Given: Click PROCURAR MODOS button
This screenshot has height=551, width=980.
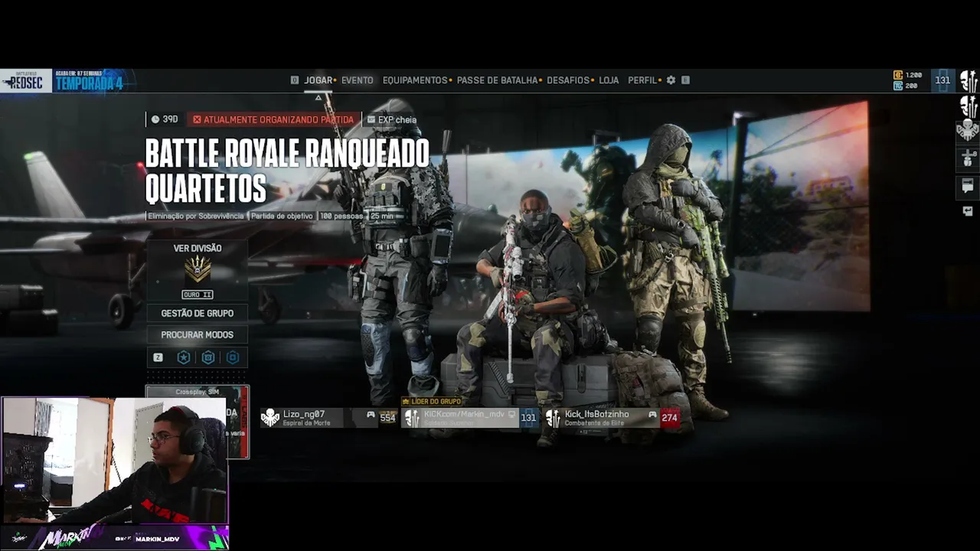Looking at the screenshot, I should tap(198, 334).
